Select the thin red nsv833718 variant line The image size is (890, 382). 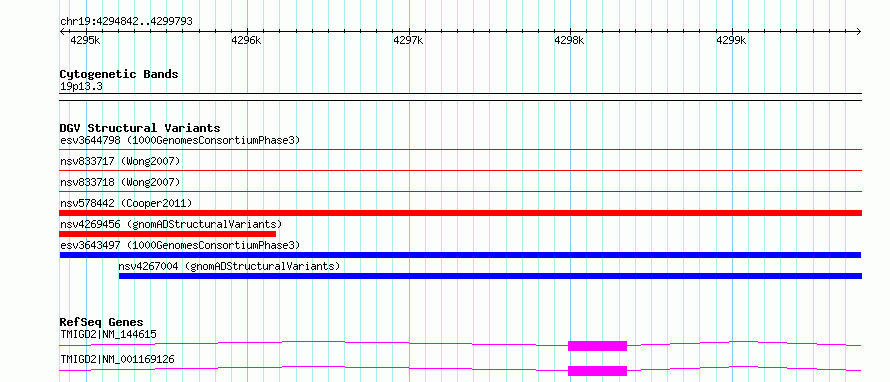[461, 191]
